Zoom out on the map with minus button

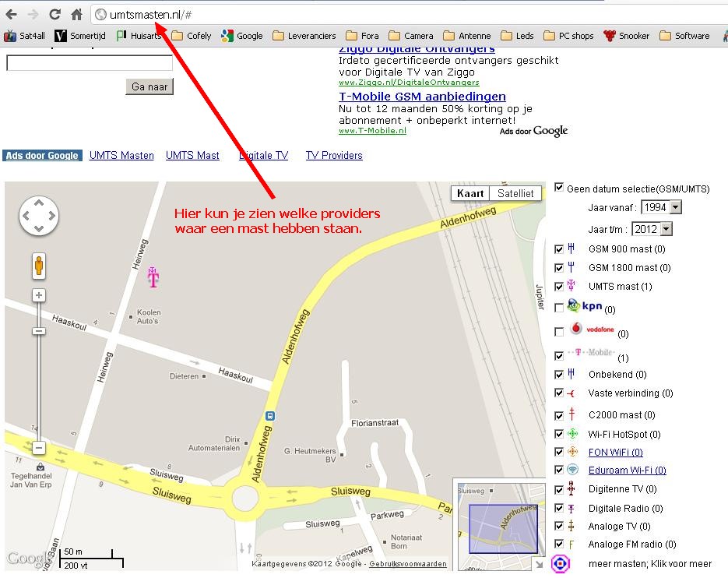(x=39, y=448)
